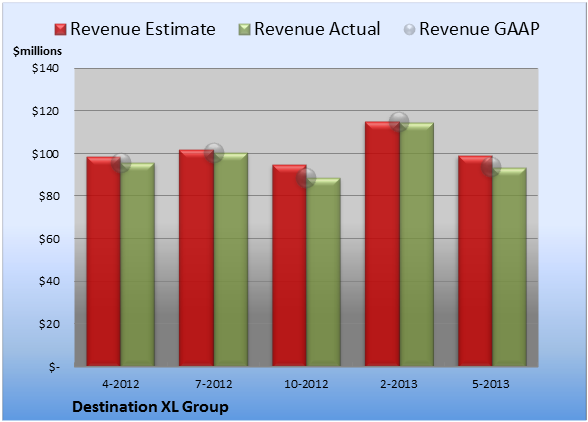Select the green actual bar for 7-2012

point(231,260)
